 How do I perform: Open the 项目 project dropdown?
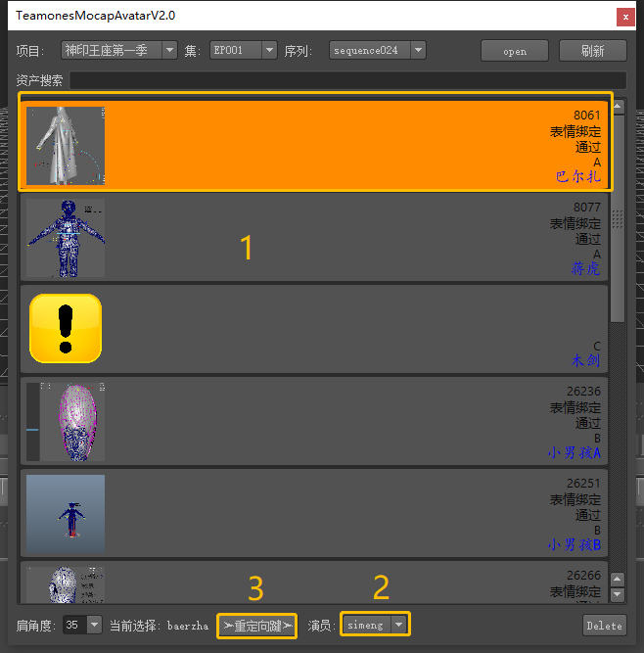119,50
